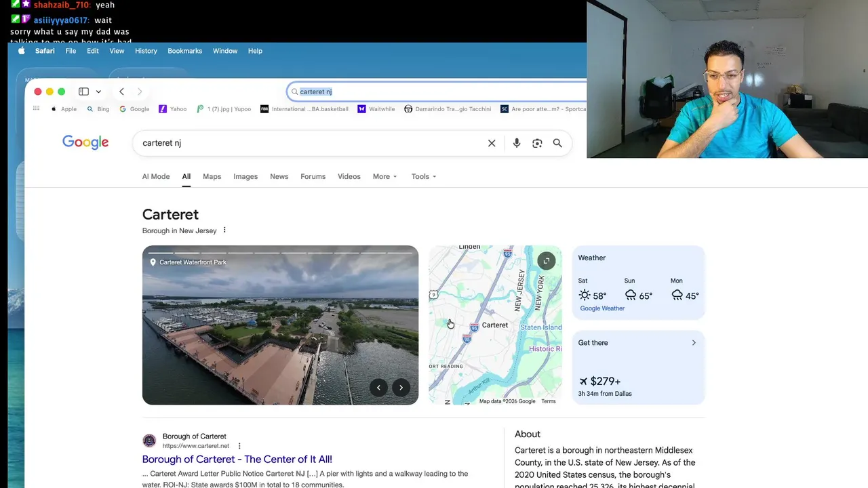Viewport: 868px width, 488px height.
Task: Open the Bookmarks menu
Action: (x=185, y=51)
